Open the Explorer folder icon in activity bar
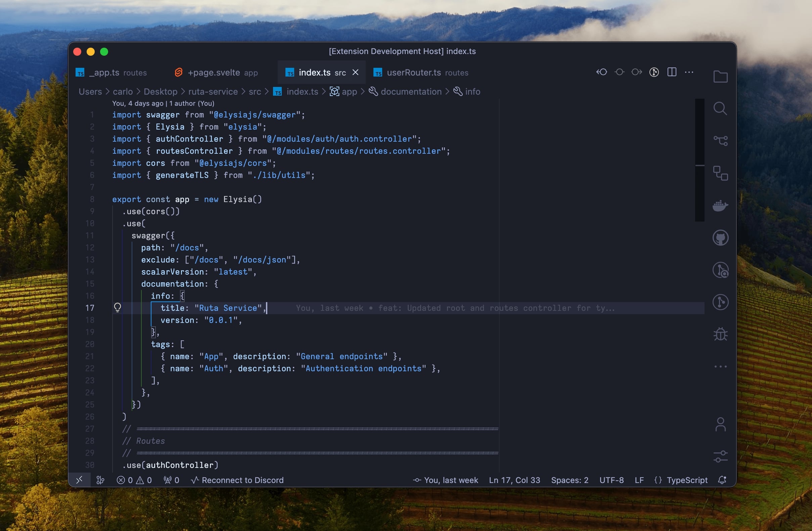 click(x=720, y=77)
